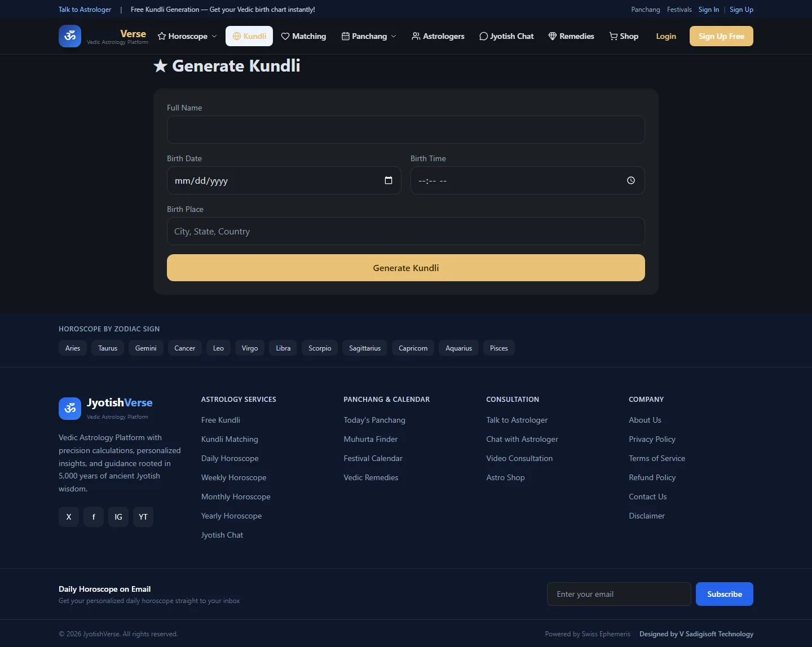Open the calendar picker in Birth Date
The height and width of the screenshot is (647, 812).
pos(389,180)
